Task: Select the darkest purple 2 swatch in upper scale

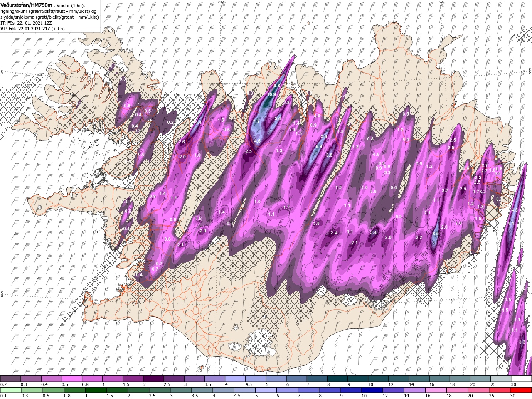Action: [153, 379]
